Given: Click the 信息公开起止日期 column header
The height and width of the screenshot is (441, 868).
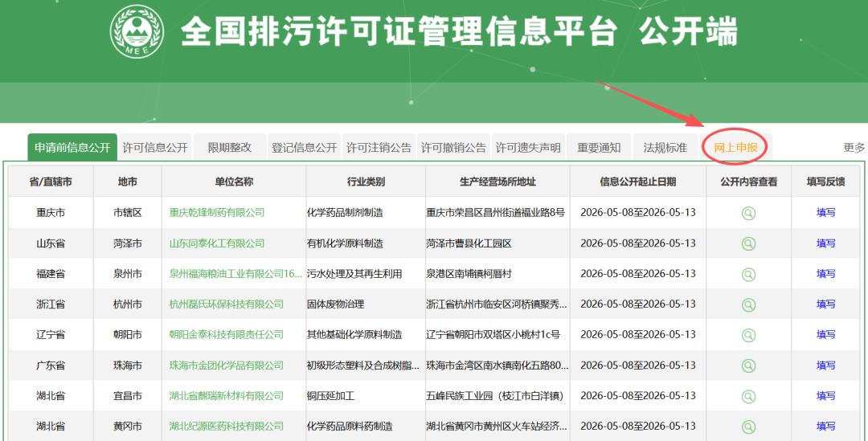Looking at the screenshot, I should coord(638,182).
